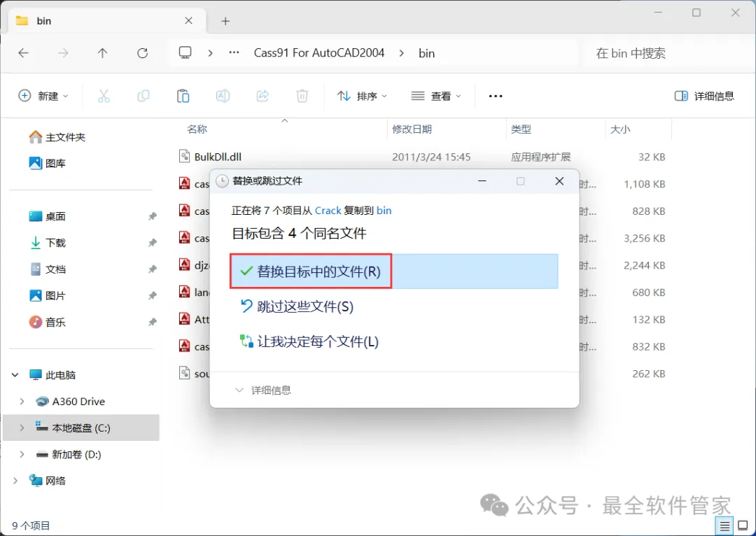
Task: Go up one folder level
Action: click(102, 53)
